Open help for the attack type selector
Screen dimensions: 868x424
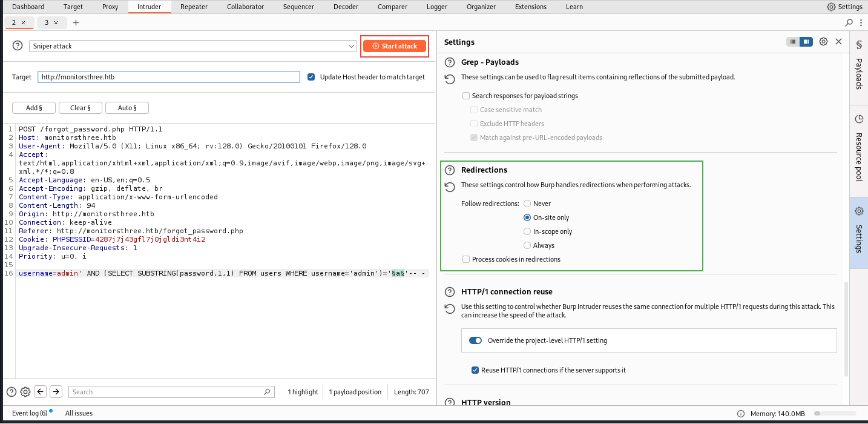pyautogui.click(x=18, y=46)
